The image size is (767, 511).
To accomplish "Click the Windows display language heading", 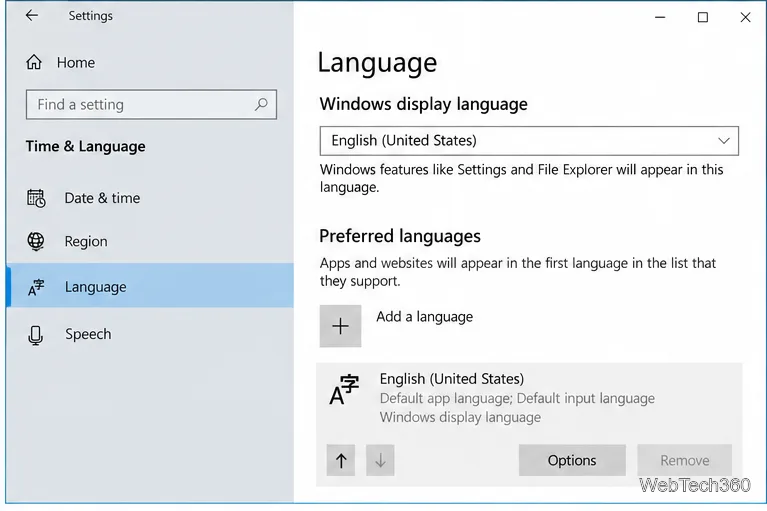I will [x=424, y=104].
